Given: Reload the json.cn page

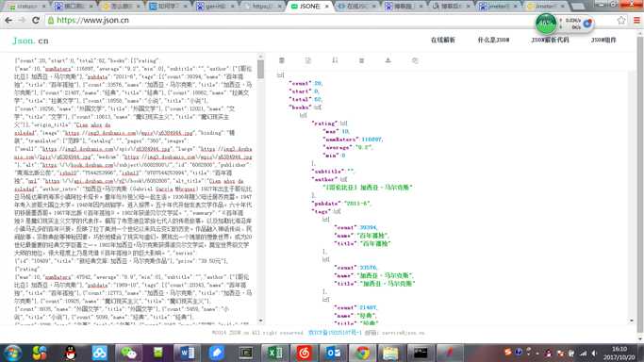Looking at the screenshot, I should [x=36, y=20].
